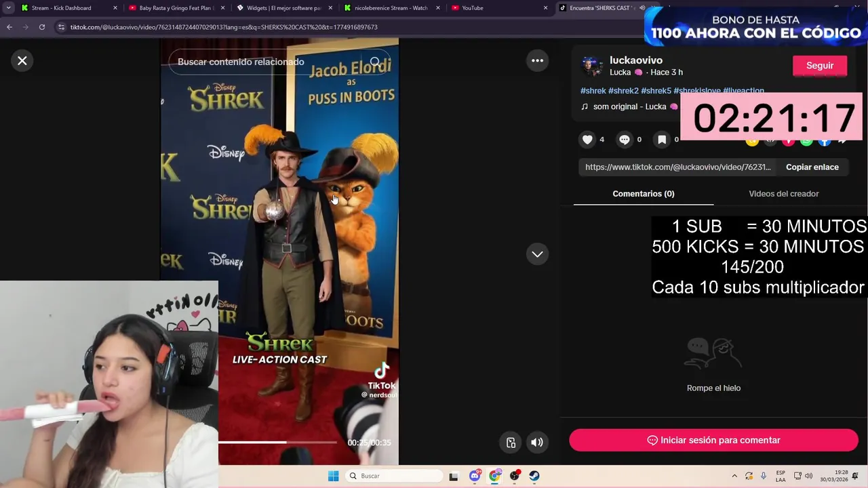Screen dimensions: 868x488
Task: Click the tiktok.com address bar URL
Action: point(224,27)
